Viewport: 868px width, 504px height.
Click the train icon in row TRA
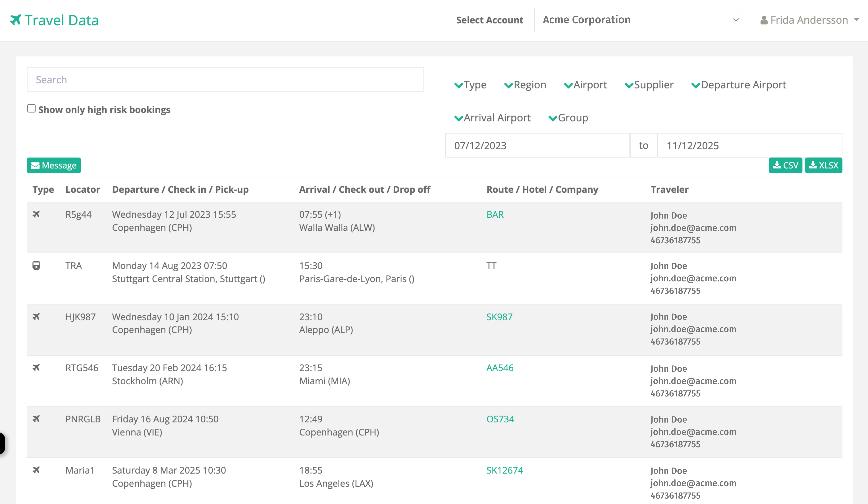coord(36,265)
